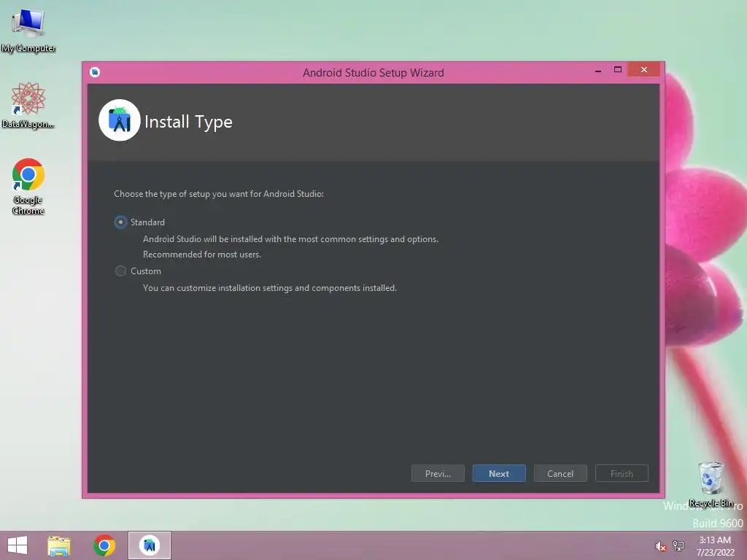The width and height of the screenshot is (747, 560).
Task: Open the network status tray icon
Action: [x=678, y=545]
